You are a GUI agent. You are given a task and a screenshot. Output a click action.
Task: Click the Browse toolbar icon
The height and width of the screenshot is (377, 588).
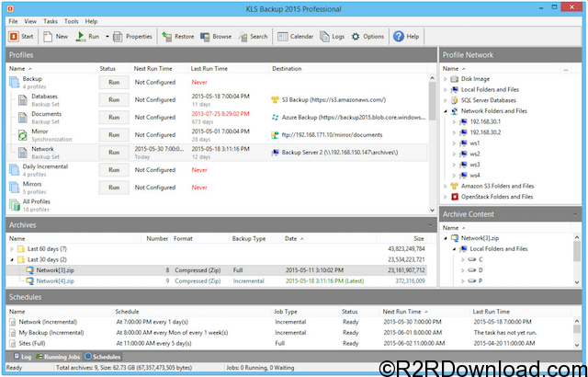[x=205, y=37]
